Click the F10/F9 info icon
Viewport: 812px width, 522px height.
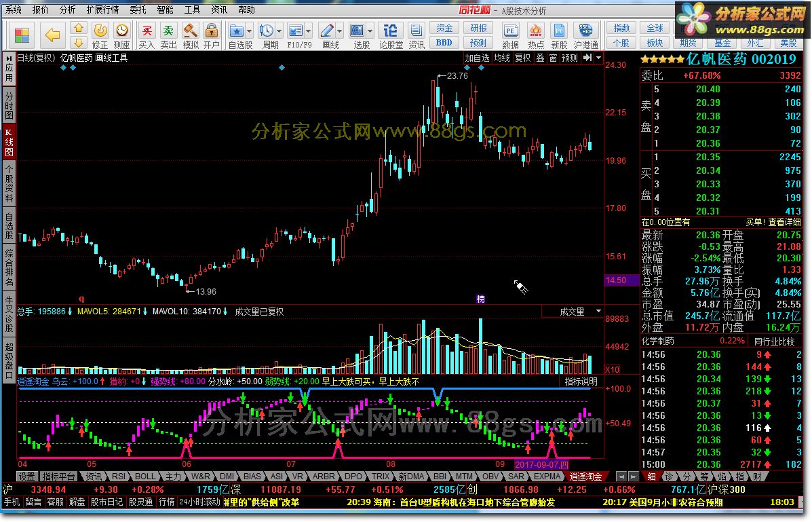[x=295, y=31]
